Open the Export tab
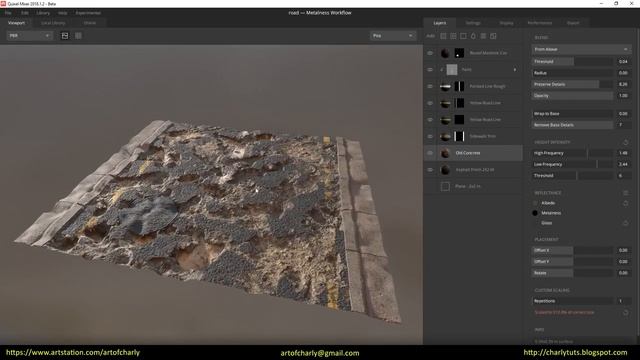Image resolution: width=640 pixels, height=360 pixels. pyautogui.click(x=573, y=23)
